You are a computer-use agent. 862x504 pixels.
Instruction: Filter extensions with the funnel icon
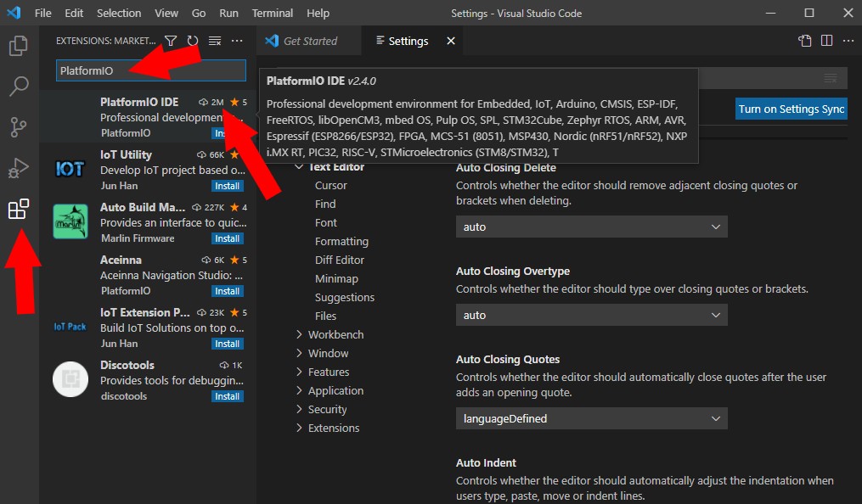point(171,41)
